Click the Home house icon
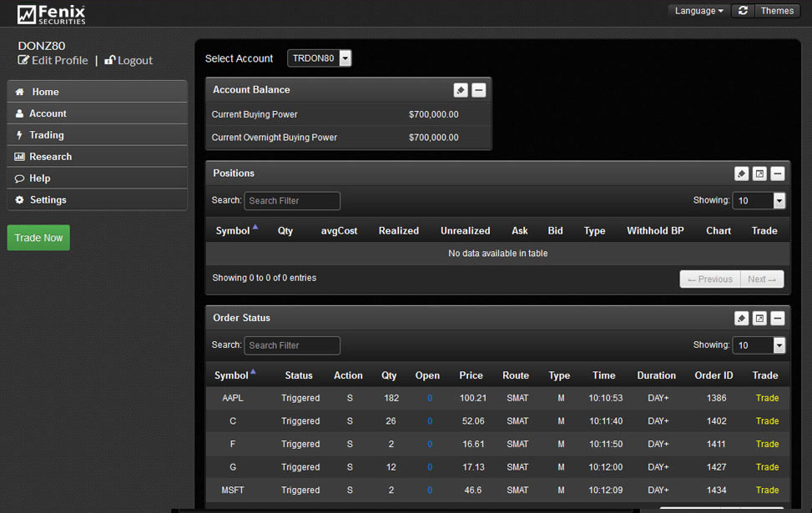The height and width of the screenshot is (513, 812). click(20, 92)
